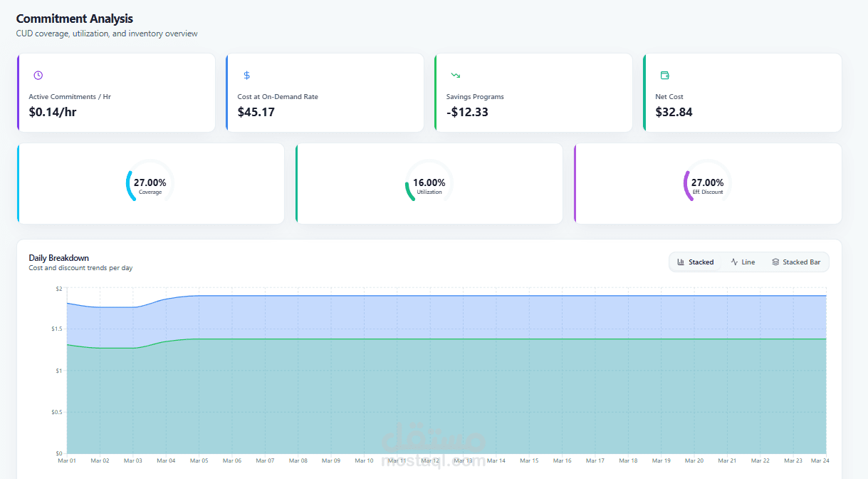Image resolution: width=868 pixels, height=479 pixels.
Task: Click the Daily Breakdown chart heading
Action: click(58, 258)
